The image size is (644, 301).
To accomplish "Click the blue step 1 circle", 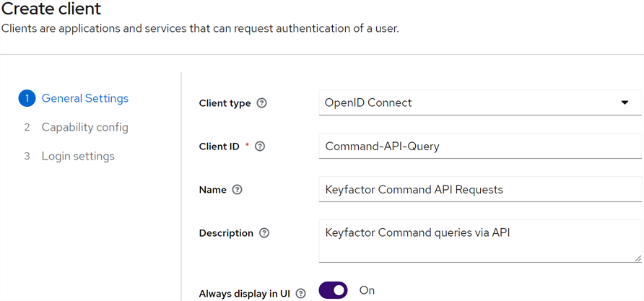I will 27,98.
